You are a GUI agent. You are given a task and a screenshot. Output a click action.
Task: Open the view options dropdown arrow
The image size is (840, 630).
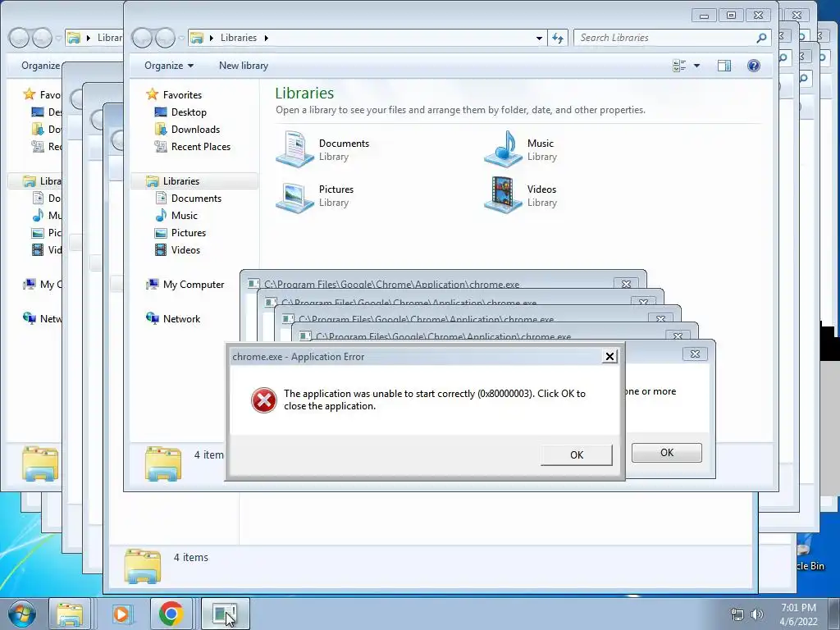tap(696, 66)
